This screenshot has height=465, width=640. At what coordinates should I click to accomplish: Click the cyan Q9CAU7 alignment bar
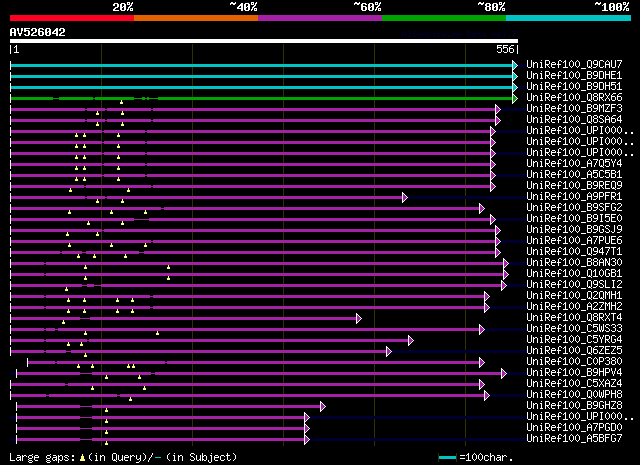pyautogui.click(x=261, y=65)
